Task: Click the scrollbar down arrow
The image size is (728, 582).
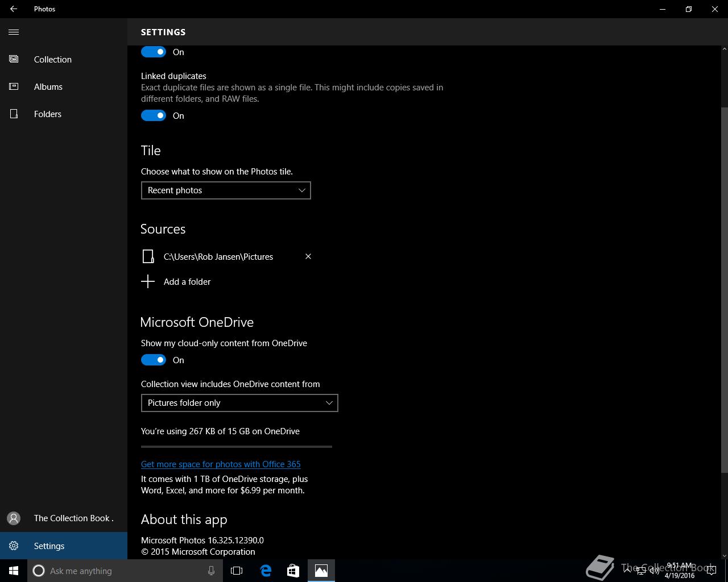Action: [724, 555]
